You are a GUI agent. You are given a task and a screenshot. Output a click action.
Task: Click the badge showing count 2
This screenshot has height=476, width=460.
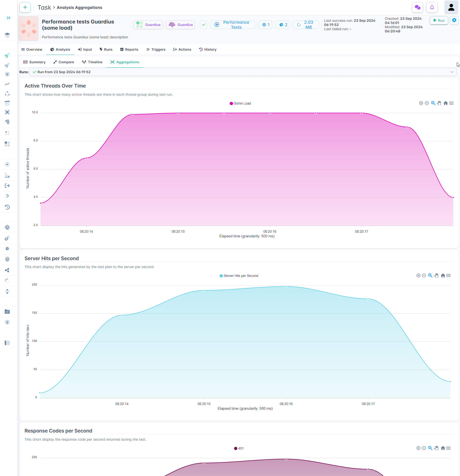pos(283,25)
